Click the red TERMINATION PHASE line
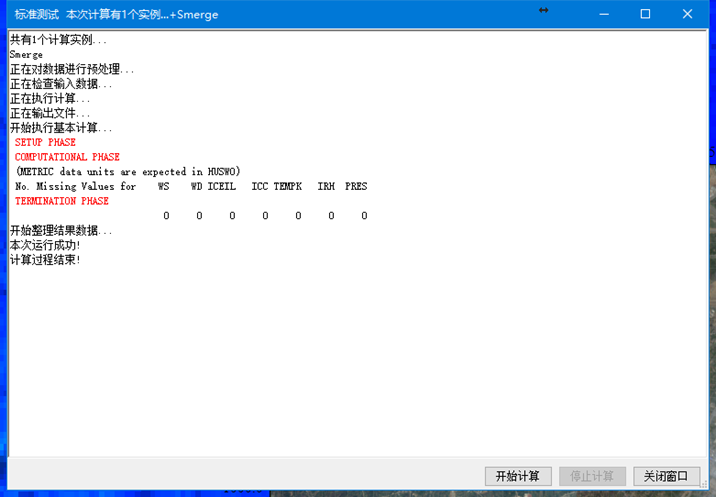The image size is (716, 497). (x=62, y=201)
